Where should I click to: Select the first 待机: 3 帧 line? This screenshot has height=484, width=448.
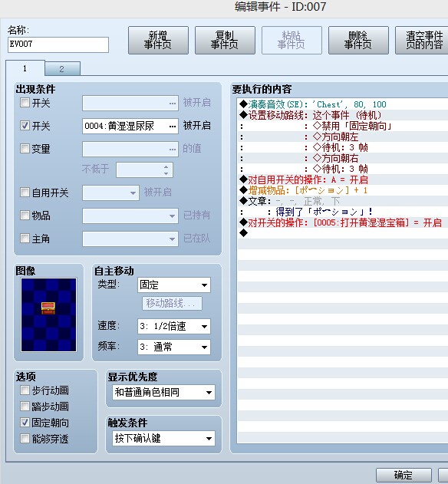(x=343, y=147)
